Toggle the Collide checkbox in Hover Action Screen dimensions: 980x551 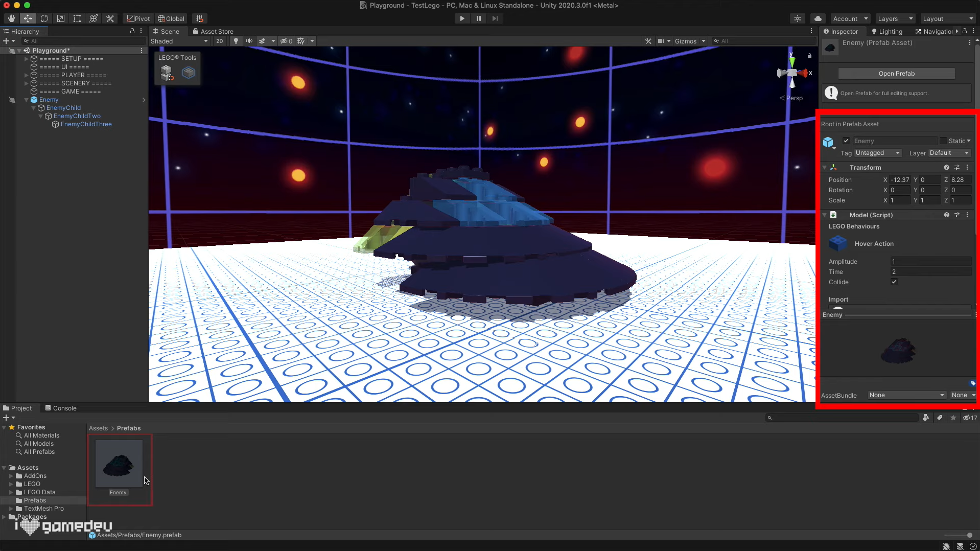click(894, 282)
